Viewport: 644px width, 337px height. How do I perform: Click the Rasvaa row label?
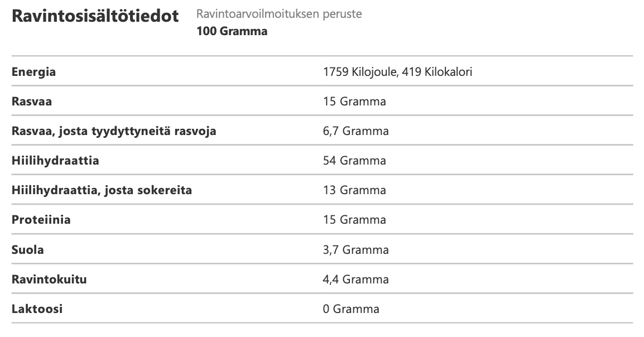coord(32,102)
